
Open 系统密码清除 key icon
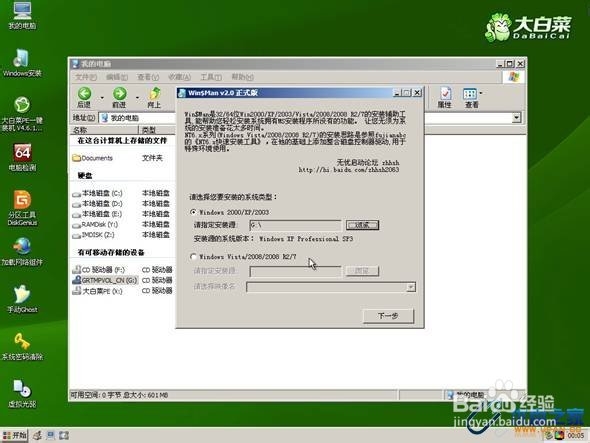pyautogui.click(x=22, y=346)
